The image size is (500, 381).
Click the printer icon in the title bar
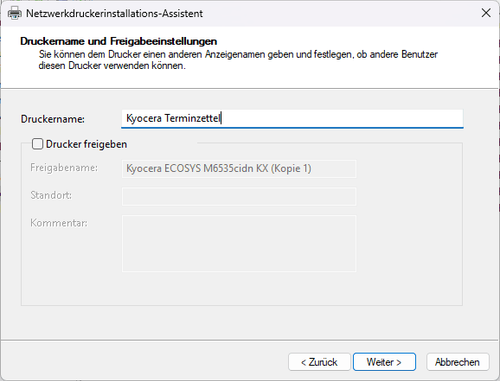click(x=14, y=13)
